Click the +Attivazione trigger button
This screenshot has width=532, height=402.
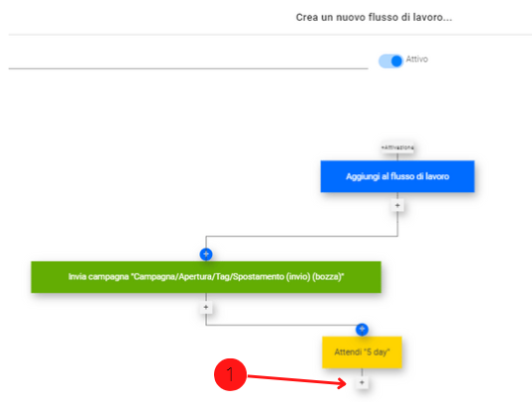point(397,148)
